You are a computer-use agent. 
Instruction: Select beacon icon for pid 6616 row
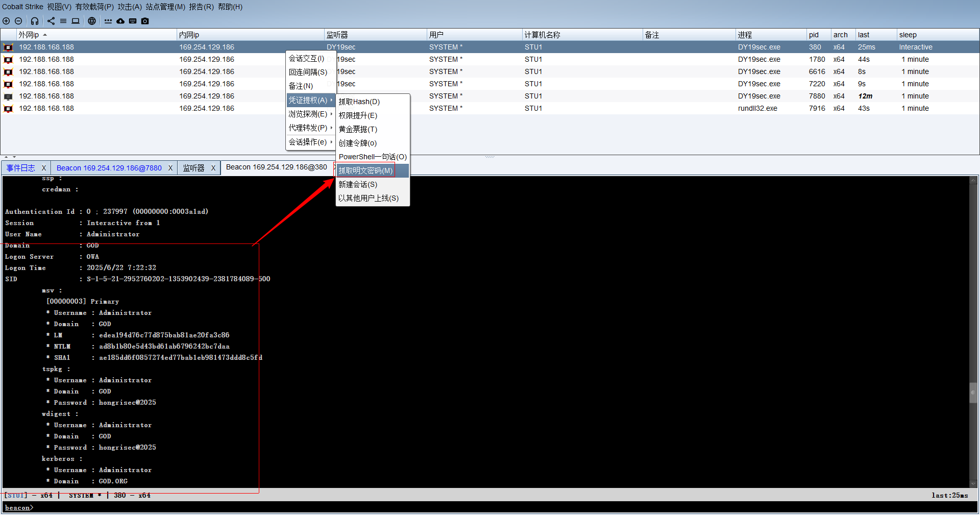8,72
